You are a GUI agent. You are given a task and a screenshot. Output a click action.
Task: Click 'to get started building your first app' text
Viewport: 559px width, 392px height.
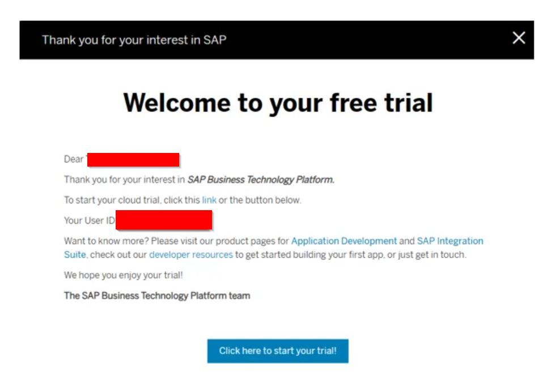(310, 255)
